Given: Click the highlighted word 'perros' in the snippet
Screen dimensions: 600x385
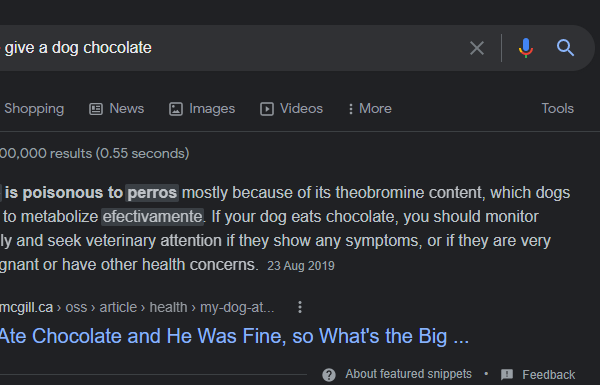Looking at the screenshot, I should click(152, 192).
